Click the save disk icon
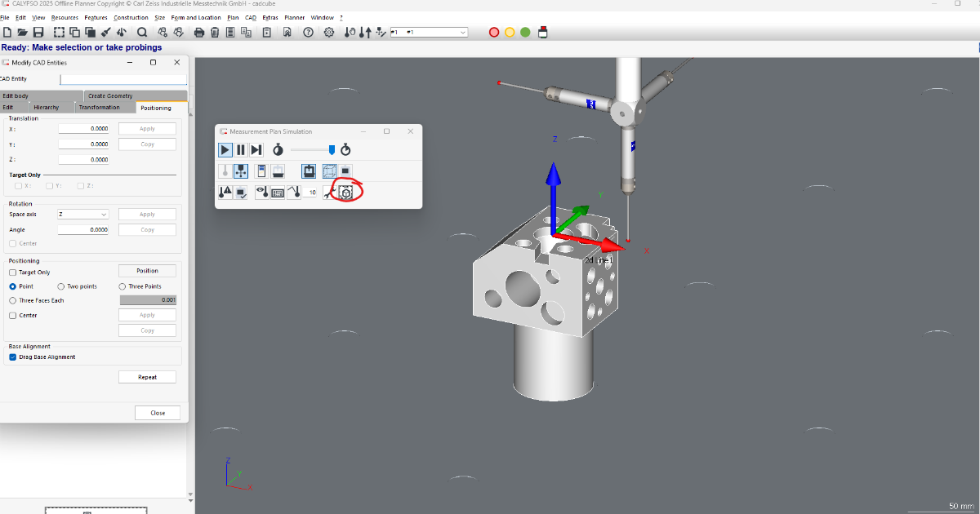Screen dimensions: 980x514 pyautogui.click(x=38, y=33)
